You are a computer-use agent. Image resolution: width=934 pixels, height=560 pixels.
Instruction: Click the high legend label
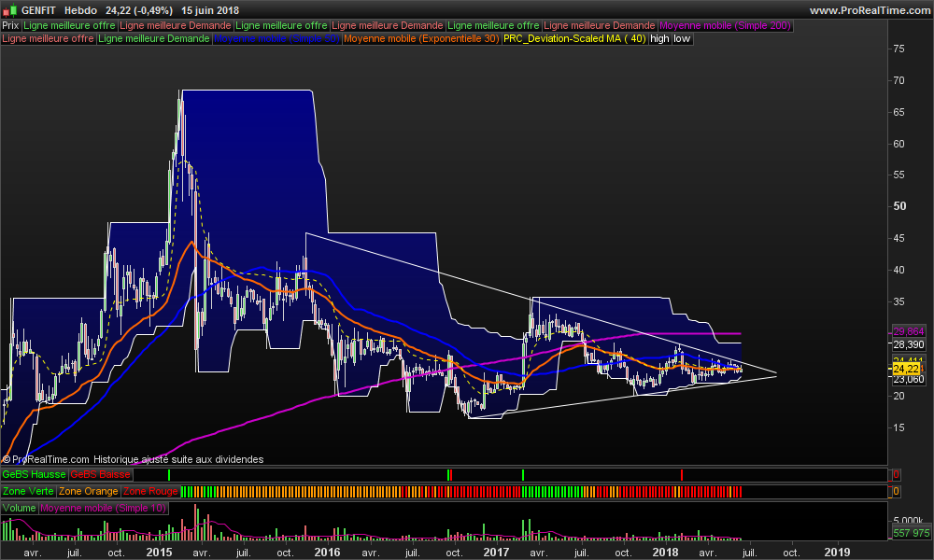(x=660, y=38)
